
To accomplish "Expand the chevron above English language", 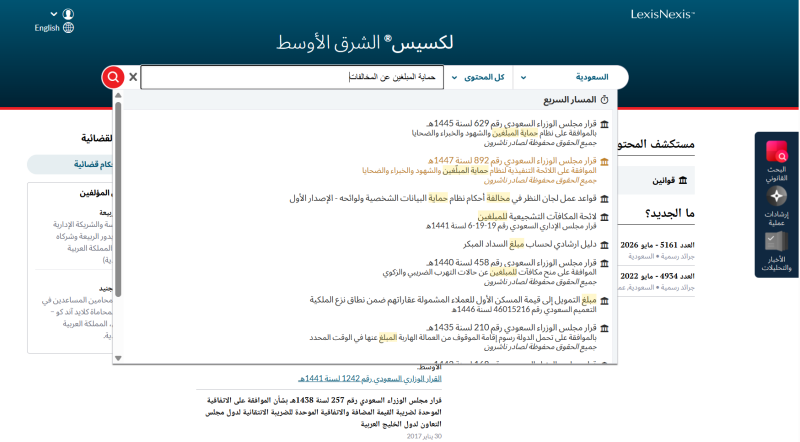I will coord(54,14).
